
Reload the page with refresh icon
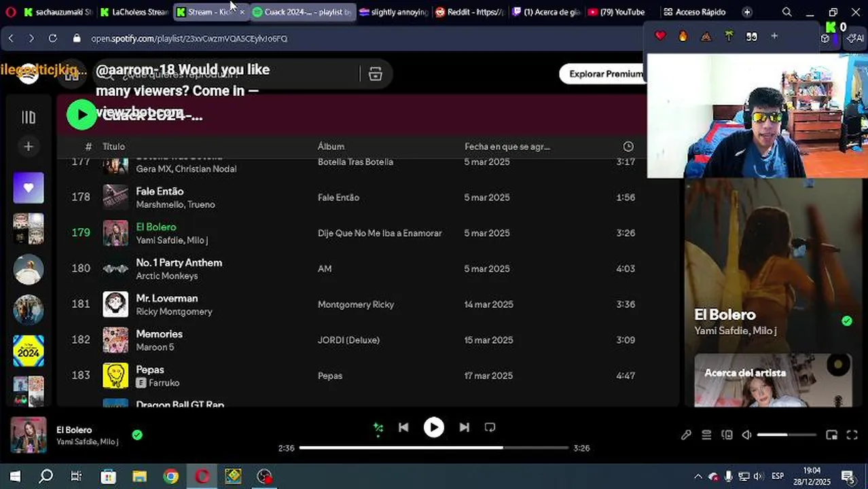coord(52,39)
